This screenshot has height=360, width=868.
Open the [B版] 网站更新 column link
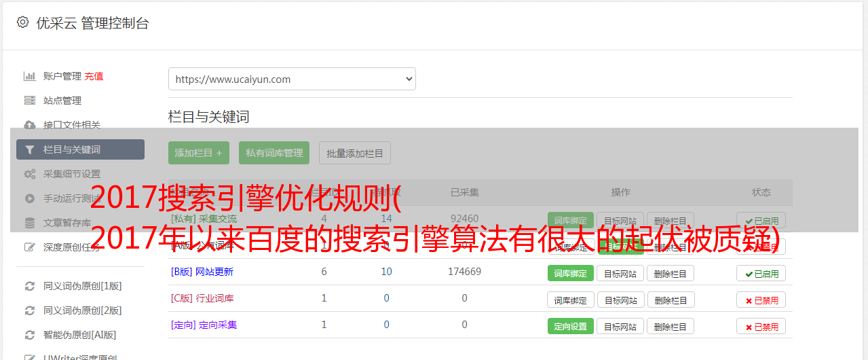tap(202, 272)
